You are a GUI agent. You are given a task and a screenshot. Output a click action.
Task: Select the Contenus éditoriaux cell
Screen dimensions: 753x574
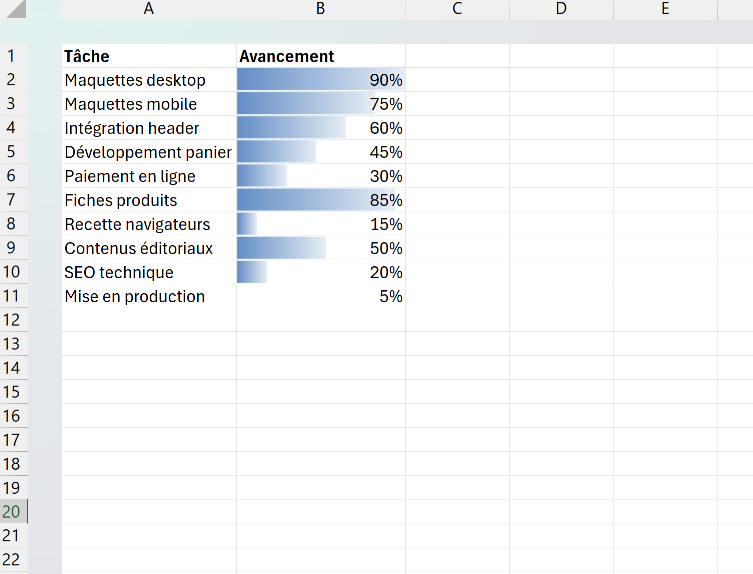(x=149, y=248)
